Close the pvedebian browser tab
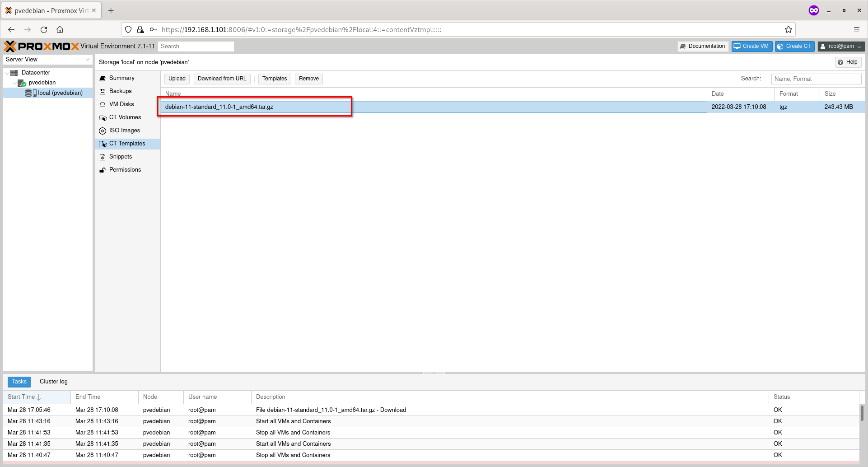The height and width of the screenshot is (467, 868). pos(94,10)
